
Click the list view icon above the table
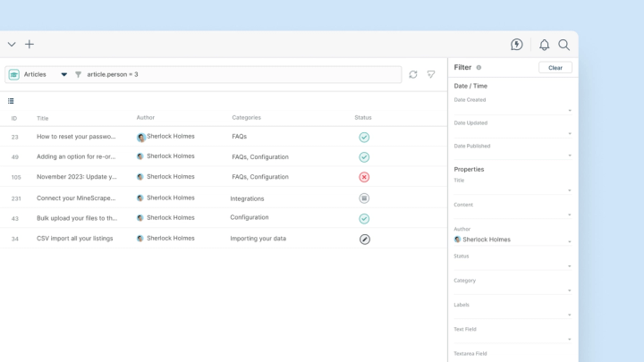click(x=12, y=101)
